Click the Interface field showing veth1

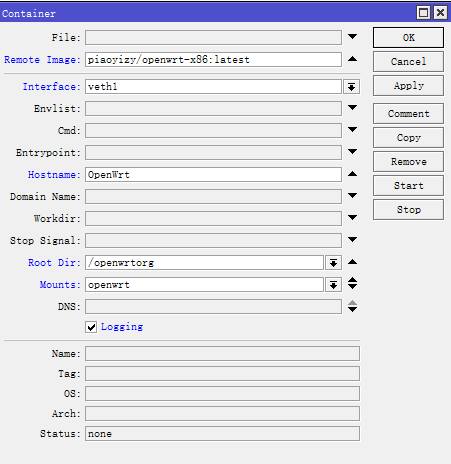tap(213, 87)
